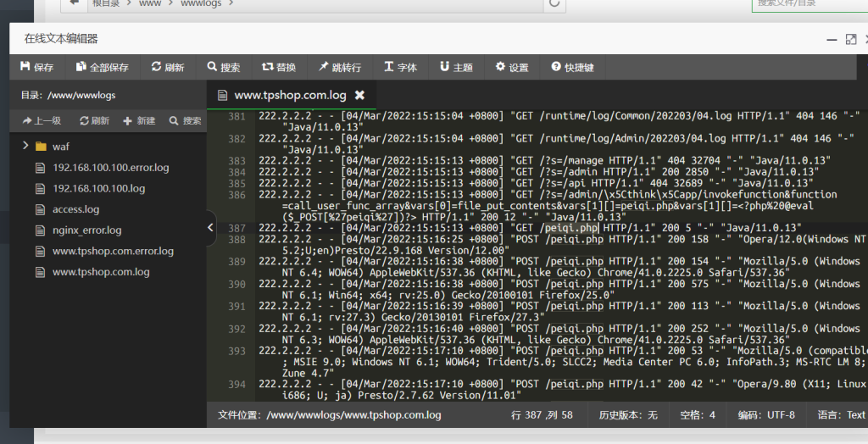Open the Theme (主题) selector
Image resolution: width=868 pixels, height=444 pixels.
pyautogui.click(x=456, y=68)
